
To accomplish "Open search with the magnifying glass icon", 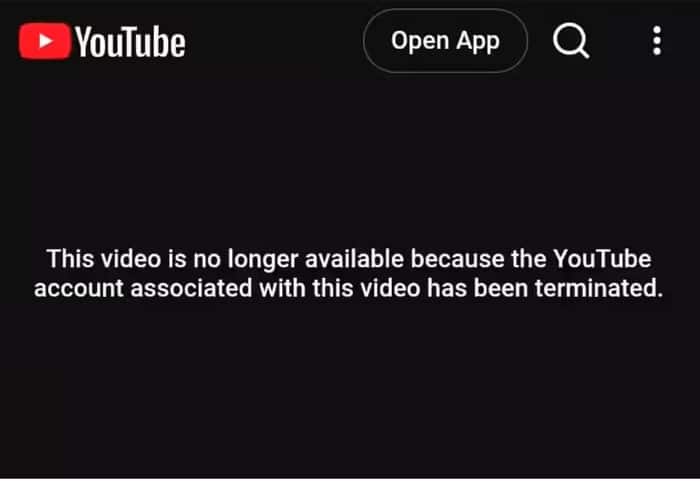I will [x=571, y=41].
